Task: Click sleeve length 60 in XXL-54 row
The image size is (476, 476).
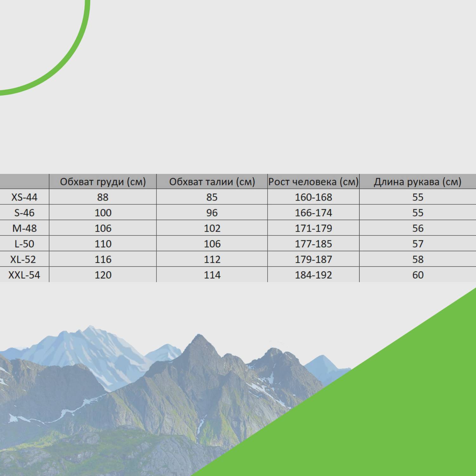Action: pyautogui.click(x=418, y=275)
